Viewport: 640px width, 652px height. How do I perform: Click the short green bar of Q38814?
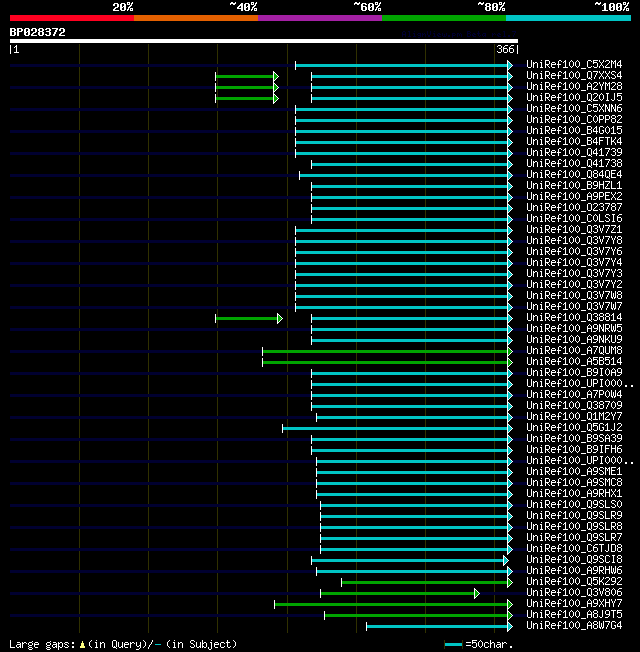coord(249,319)
